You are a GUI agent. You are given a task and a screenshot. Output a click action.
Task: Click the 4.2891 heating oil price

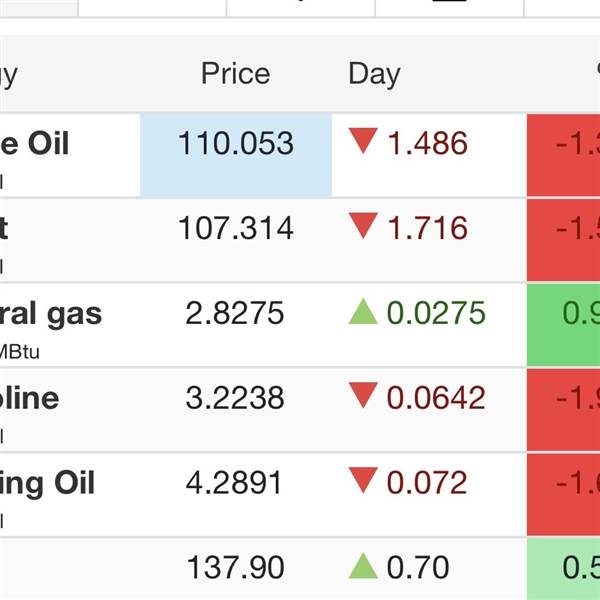coord(236,483)
